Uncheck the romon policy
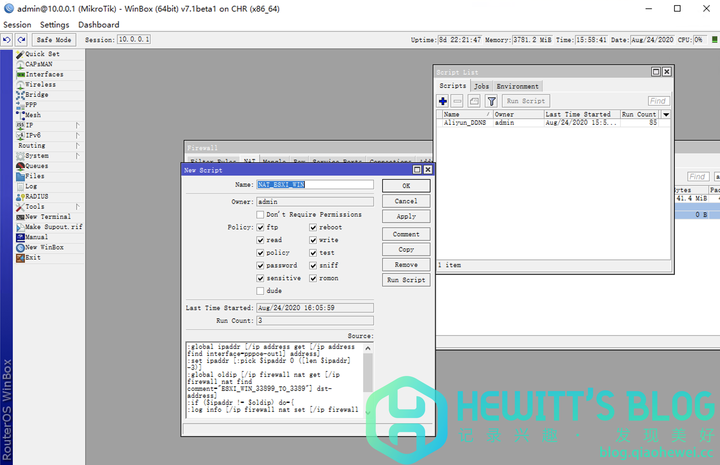720x465 pixels. pos(313,278)
